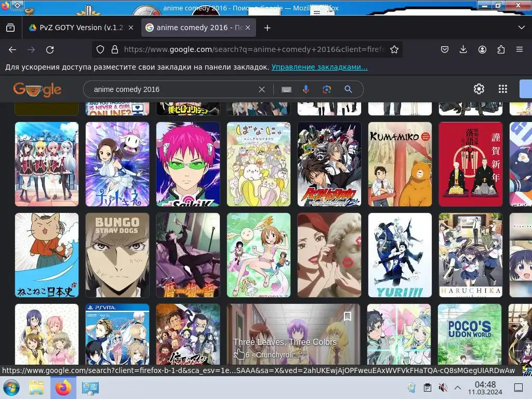
Task: Reload the current page
Action: coord(50,49)
